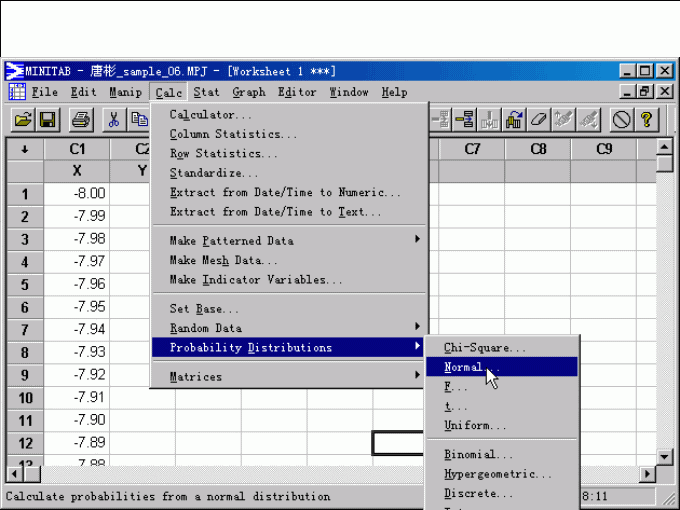The image size is (680, 510).
Task: Click the Help question mark icon
Action: 647,120
